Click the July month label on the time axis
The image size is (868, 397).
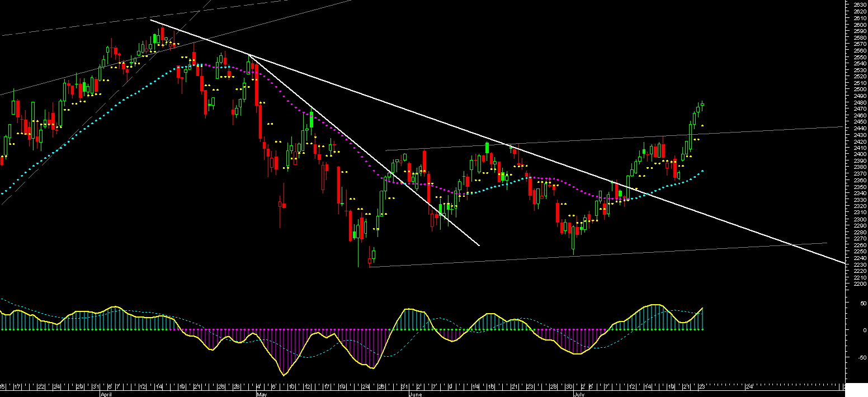(580, 394)
